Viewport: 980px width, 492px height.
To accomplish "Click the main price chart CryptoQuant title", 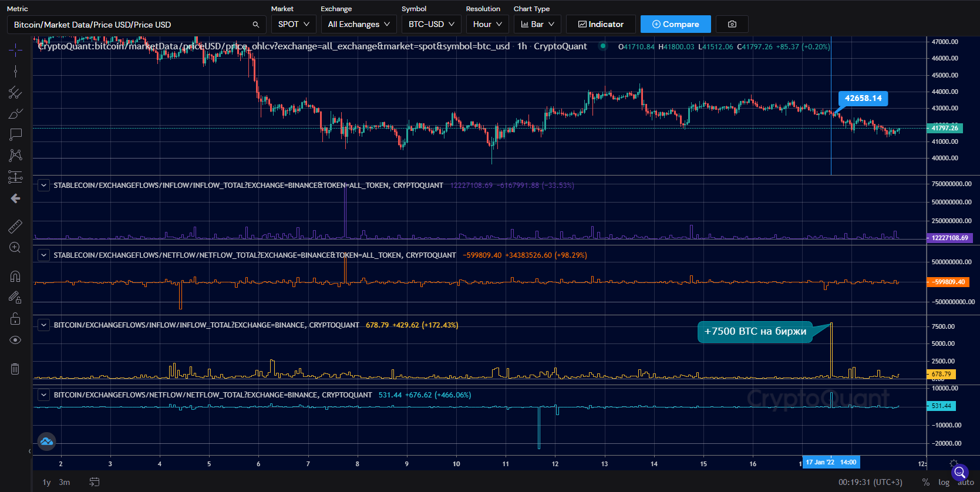I will [x=312, y=46].
